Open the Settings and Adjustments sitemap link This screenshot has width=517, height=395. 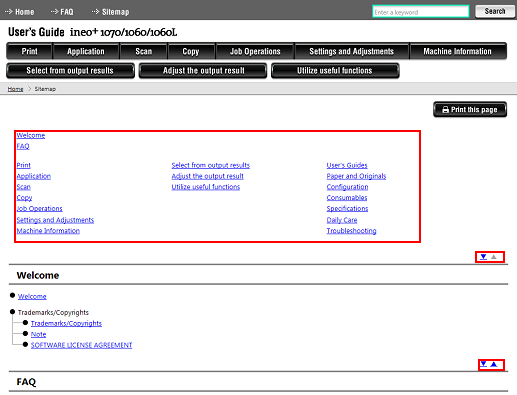(55, 220)
